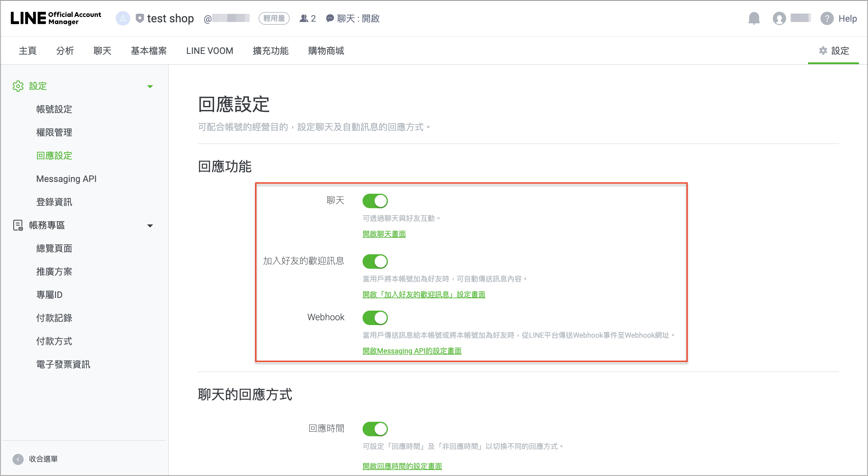Click the friends count icon
Image resolution: width=868 pixels, height=476 pixels.
[303, 19]
